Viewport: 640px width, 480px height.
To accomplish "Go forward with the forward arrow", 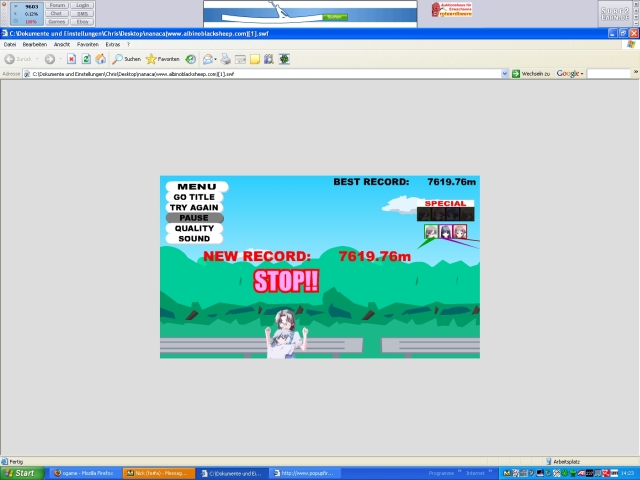I will (50, 59).
